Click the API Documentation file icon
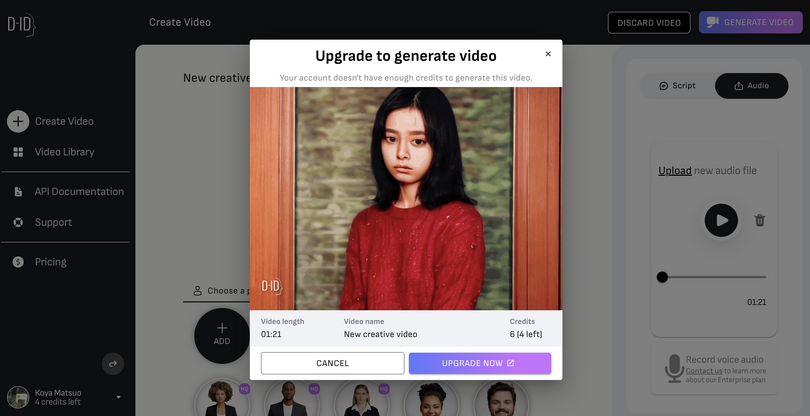The height and width of the screenshot is (416, 810). click(x=18, y=192)
